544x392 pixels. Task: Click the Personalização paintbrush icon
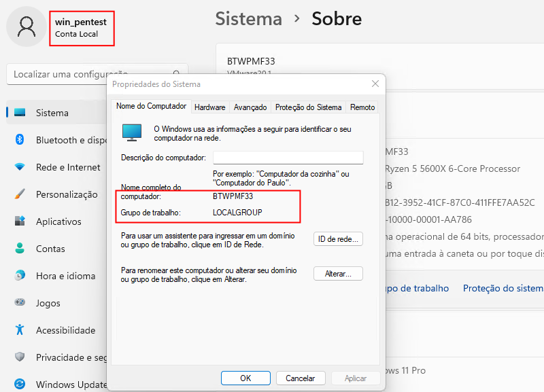point(20,194)
